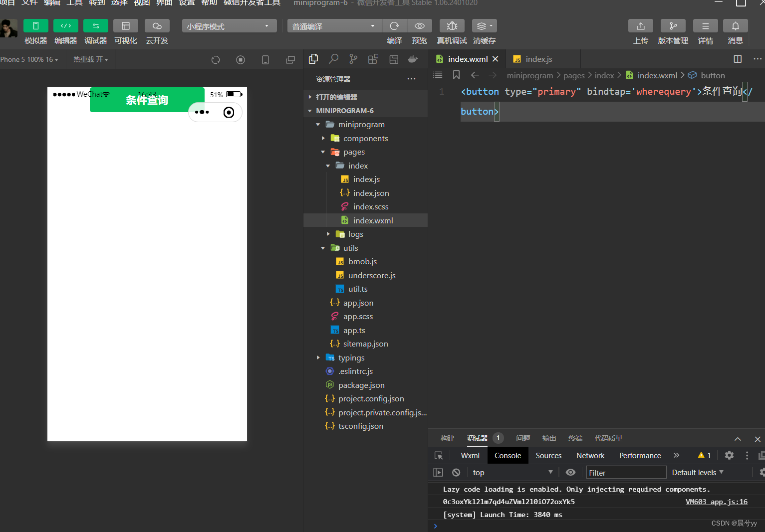The width and height of the screenshot is (765, 532).
Task: Open the extensions icon in sidebar
Action: [x=373, y=59]
